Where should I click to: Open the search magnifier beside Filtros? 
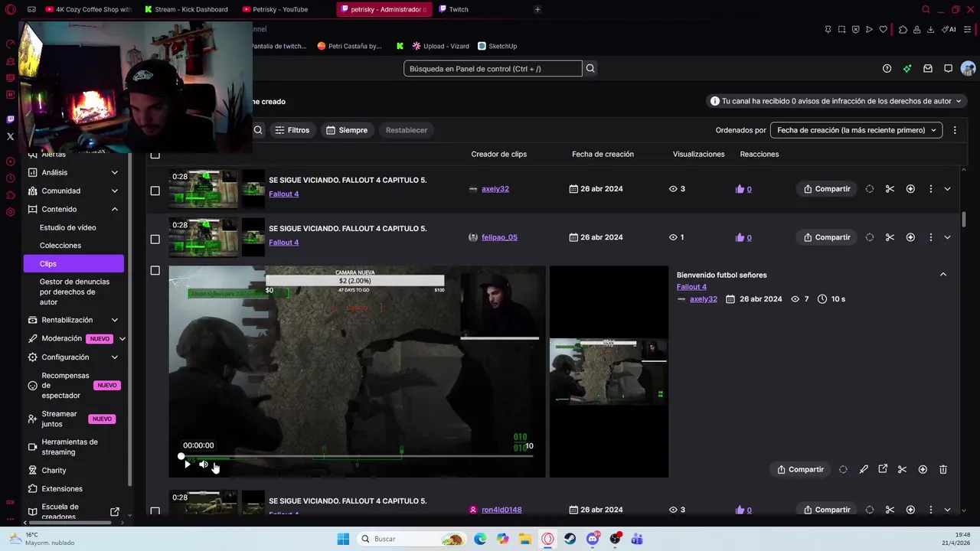[x=258, y=130]
